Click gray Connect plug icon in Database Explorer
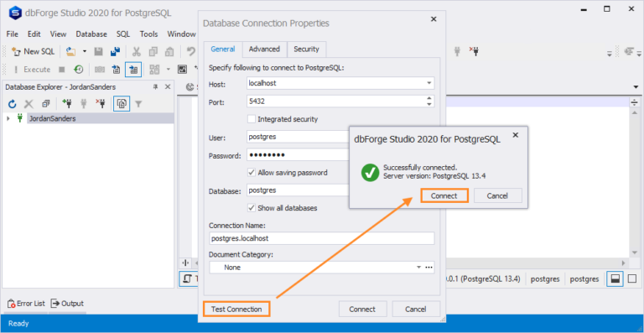644x333 pixels. (84, 104)
